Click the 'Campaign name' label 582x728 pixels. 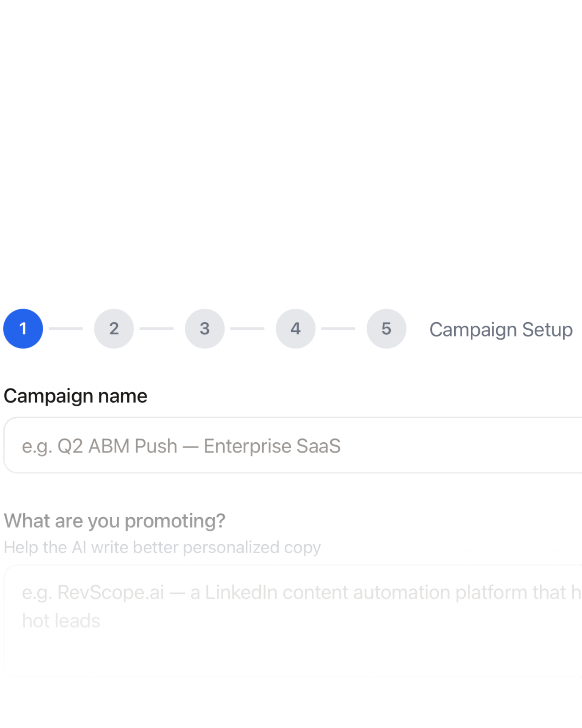76,396
